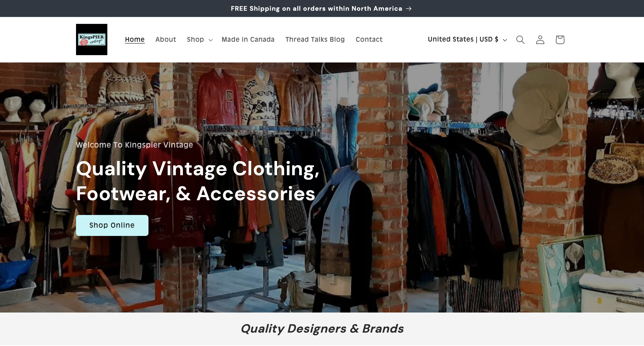Click the Shop Online button
The height and width of the screenshot is (346, 644).
click(112, 225)
